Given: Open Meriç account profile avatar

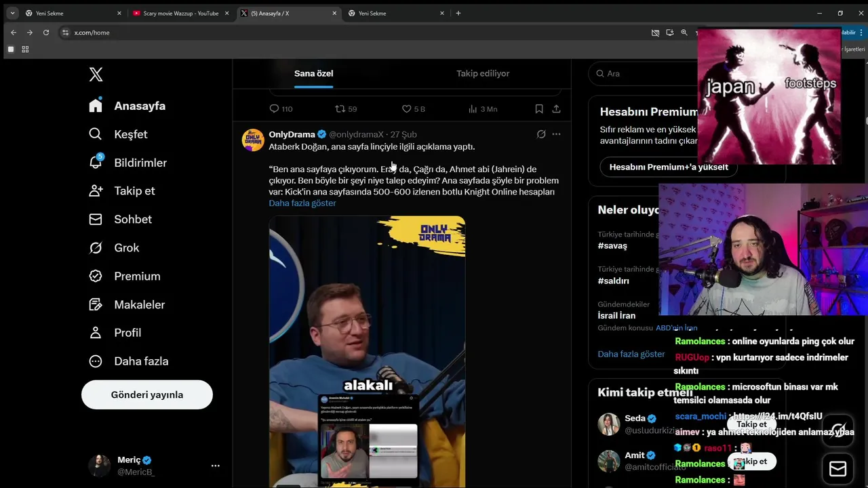Looking at the screenshot, I should click(99, 466).
